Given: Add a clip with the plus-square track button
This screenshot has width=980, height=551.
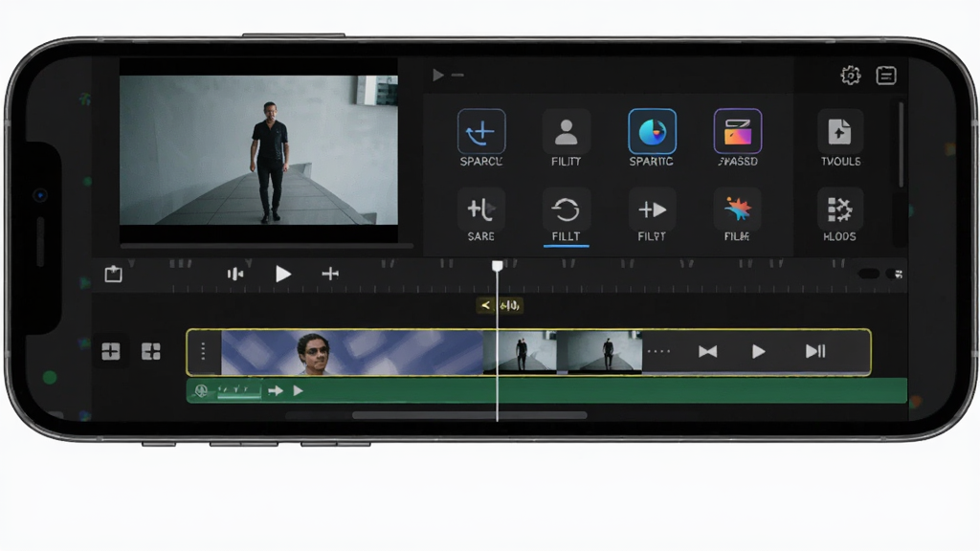Looking at the screenshot, I should pyautogui.click(x=111, y=351).
